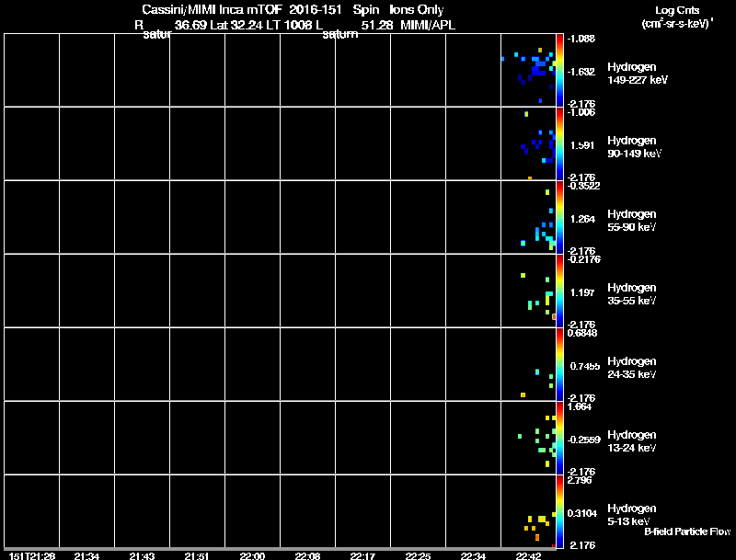Click the '-0.2559' color scale value
Screen dimensions: 736x560
pos(584,440)
